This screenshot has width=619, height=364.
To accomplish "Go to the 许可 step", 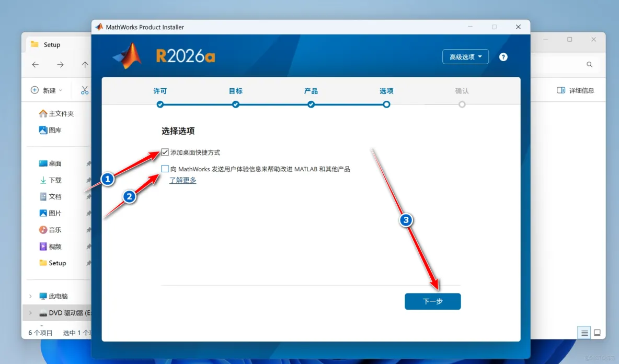I will [160, 91].
